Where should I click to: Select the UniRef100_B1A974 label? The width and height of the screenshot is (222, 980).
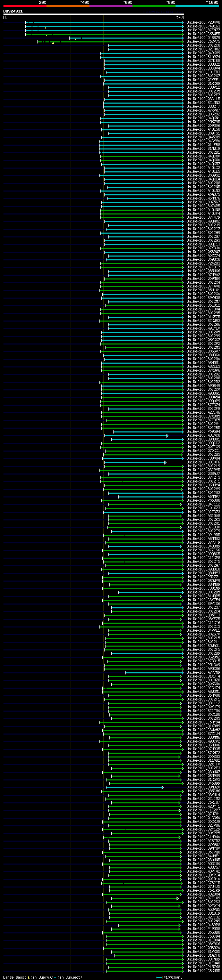coord(203,57)
